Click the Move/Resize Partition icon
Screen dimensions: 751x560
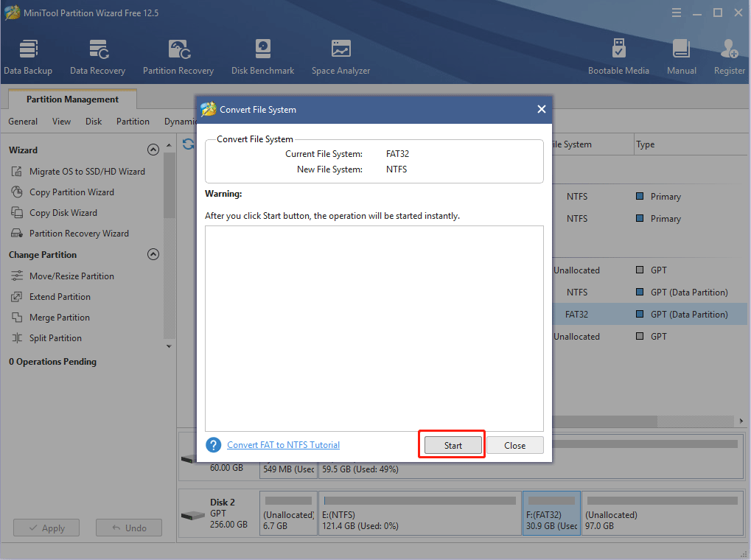pyautogui.click(x=17, y=276)
